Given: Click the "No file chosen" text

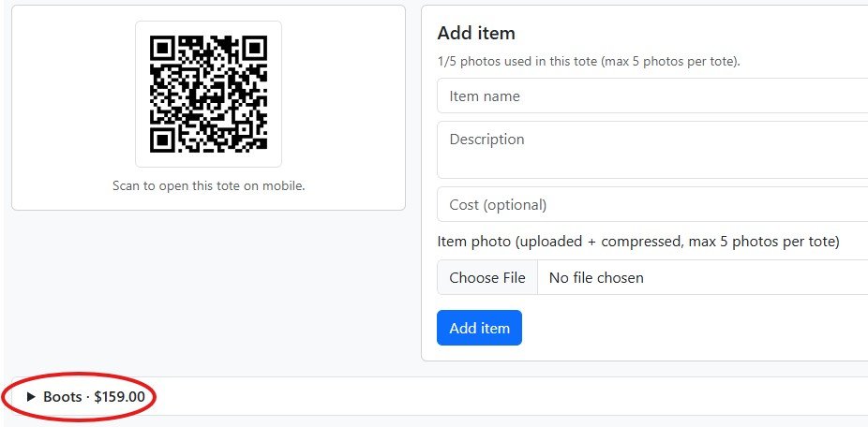Looking at the screenshot, I should point(596,277).
